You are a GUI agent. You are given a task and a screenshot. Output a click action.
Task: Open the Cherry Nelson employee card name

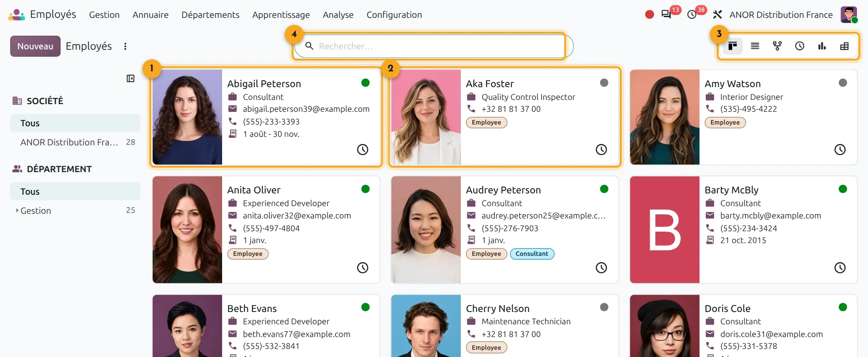498,309
